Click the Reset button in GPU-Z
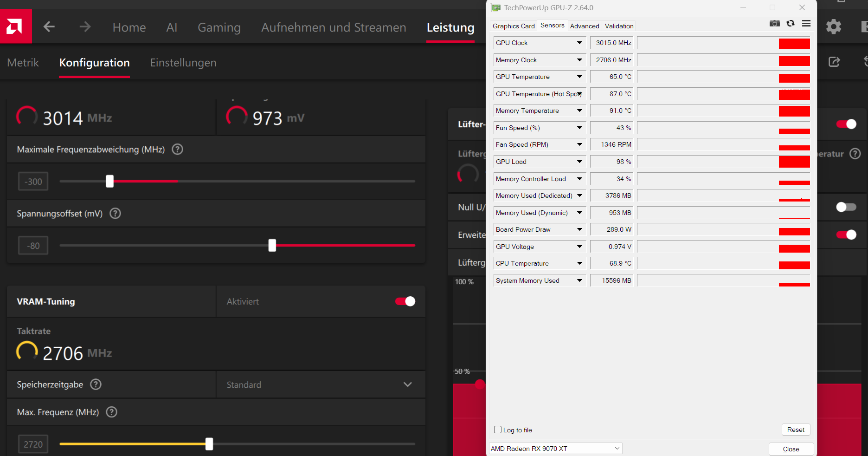This screenshot has height=456, width=868. (796, 430)
